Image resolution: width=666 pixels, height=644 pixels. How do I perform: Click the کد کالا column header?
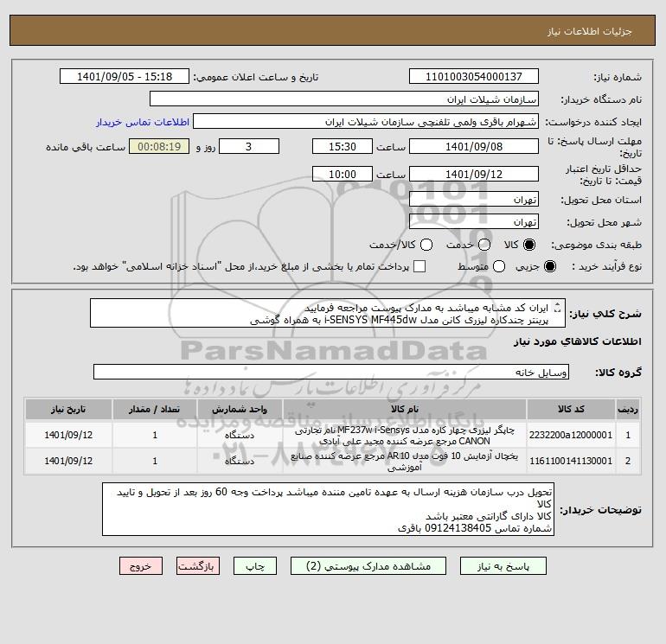[571, 409]
